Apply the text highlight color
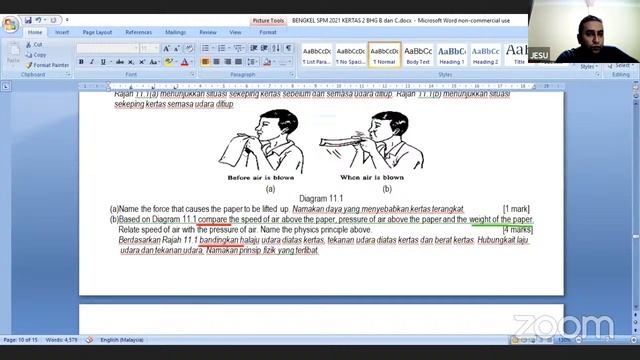The image size is (640, 360). click(x=168, y=62)
